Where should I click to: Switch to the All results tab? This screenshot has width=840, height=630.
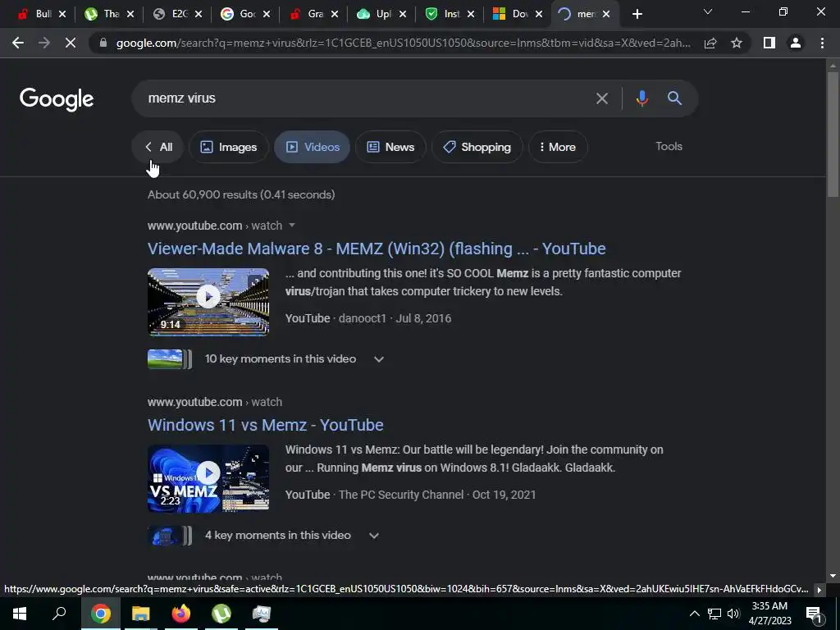(x=158, y=147)
